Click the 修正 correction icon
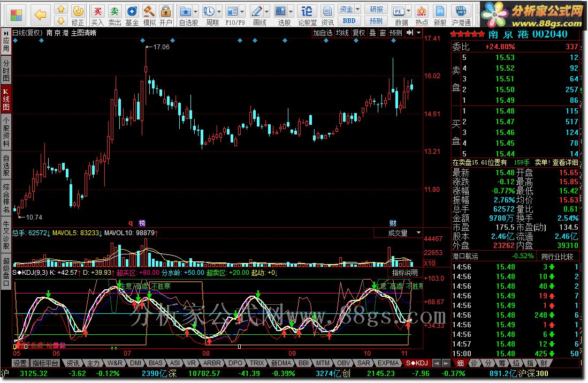The height and width of the screenshot is (383, 588). (x=78, y=16)
